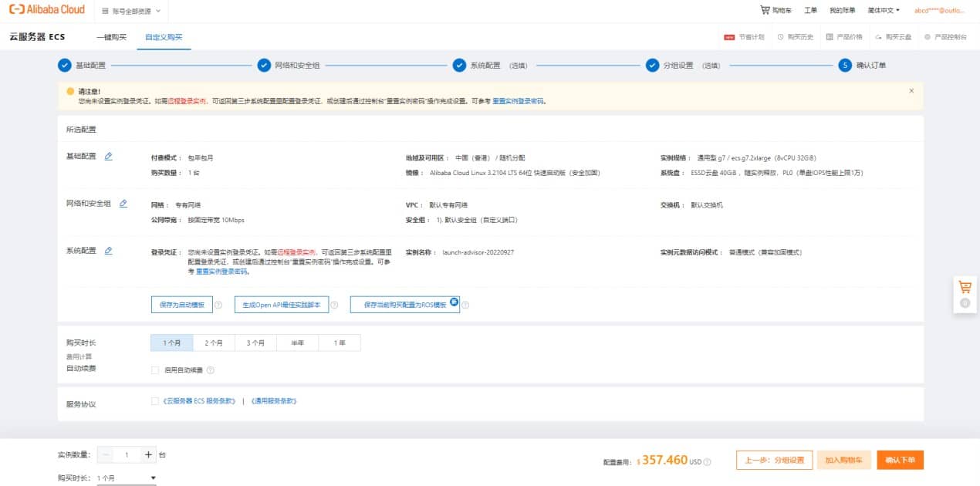Click the yellow warning icon beside 请注意
Screen dimensions: 980x486
pyautogui.click(x=70, y=91)
